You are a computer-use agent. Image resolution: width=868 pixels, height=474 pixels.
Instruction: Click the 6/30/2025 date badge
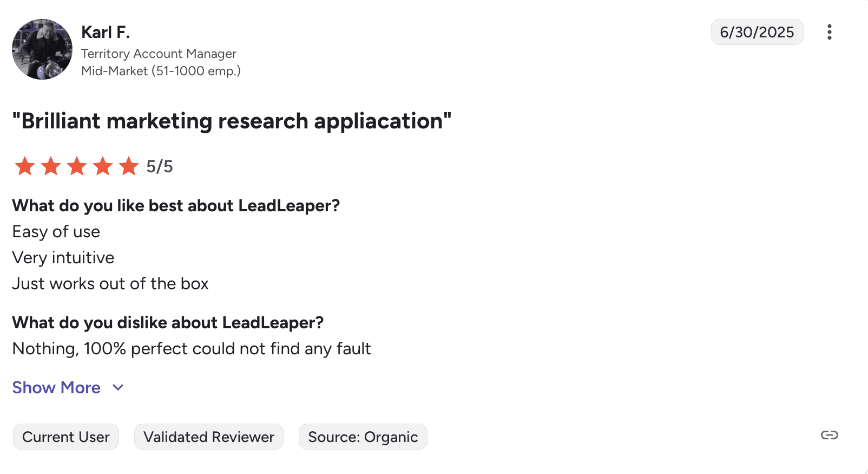[757, 32]
